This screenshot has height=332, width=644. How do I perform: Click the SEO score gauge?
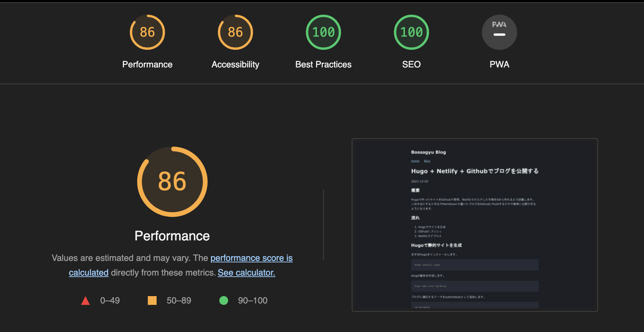click(411, 32)
